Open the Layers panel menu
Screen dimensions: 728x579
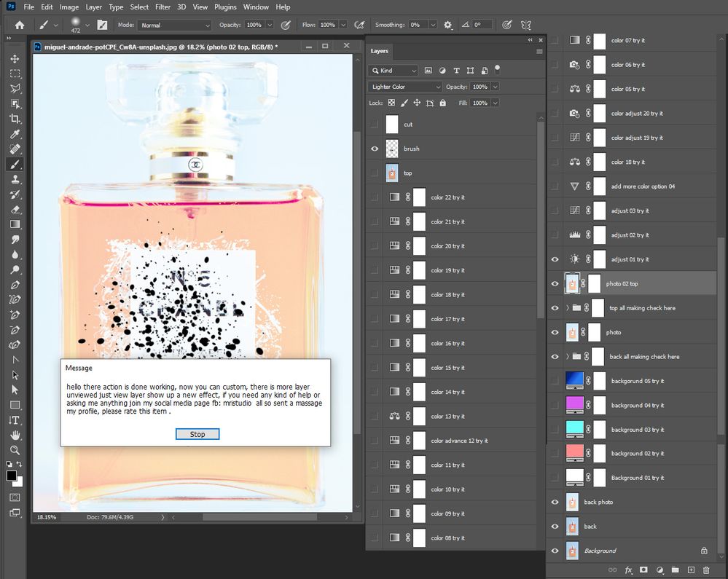[x=539, y=52]
